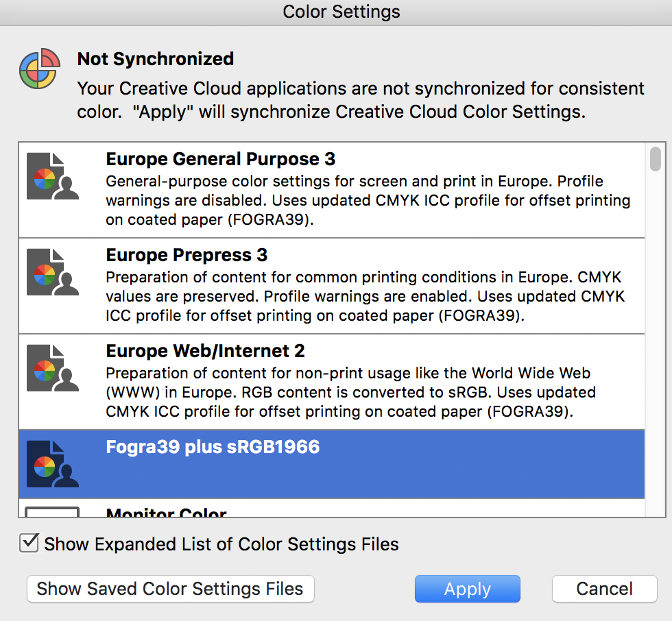This screenshot has height=621, width=672.
Task: Select the Europe General Purpose 3 title
Action: coord(220,160)
